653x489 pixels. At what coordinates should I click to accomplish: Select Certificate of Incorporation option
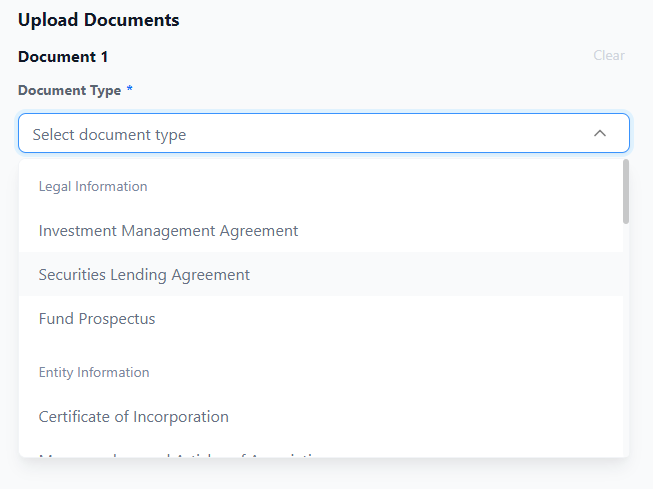pyautogui.click(x=134, y=416)
